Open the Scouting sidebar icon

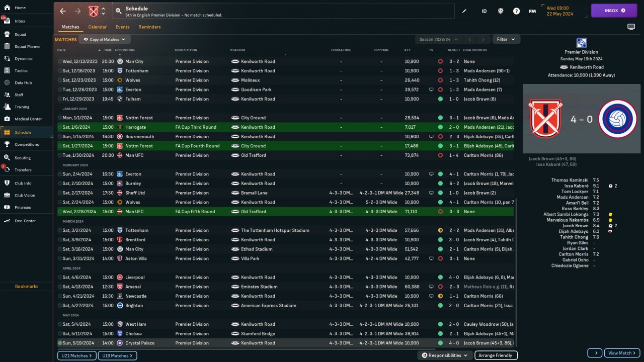click(7, 158)
